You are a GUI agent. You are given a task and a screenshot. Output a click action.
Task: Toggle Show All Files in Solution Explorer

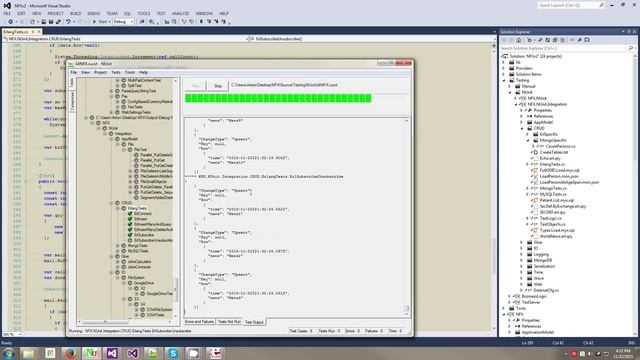tap(562, 40)
